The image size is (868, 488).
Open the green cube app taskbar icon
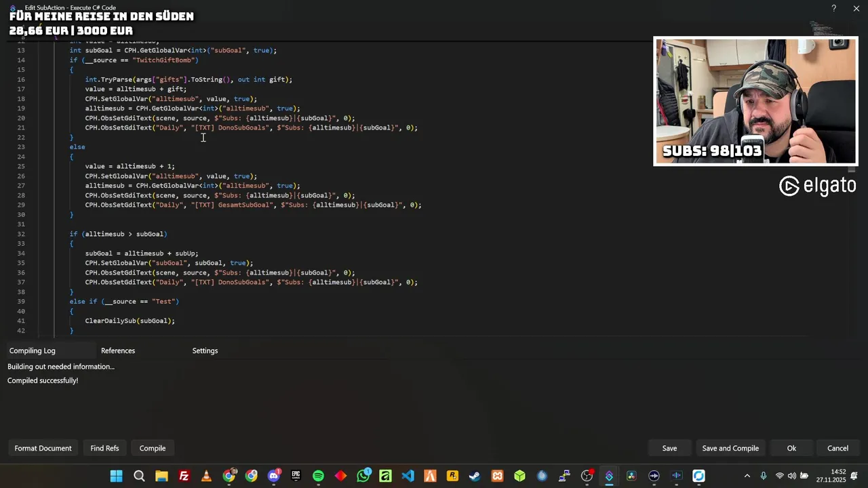click(519, 476)
